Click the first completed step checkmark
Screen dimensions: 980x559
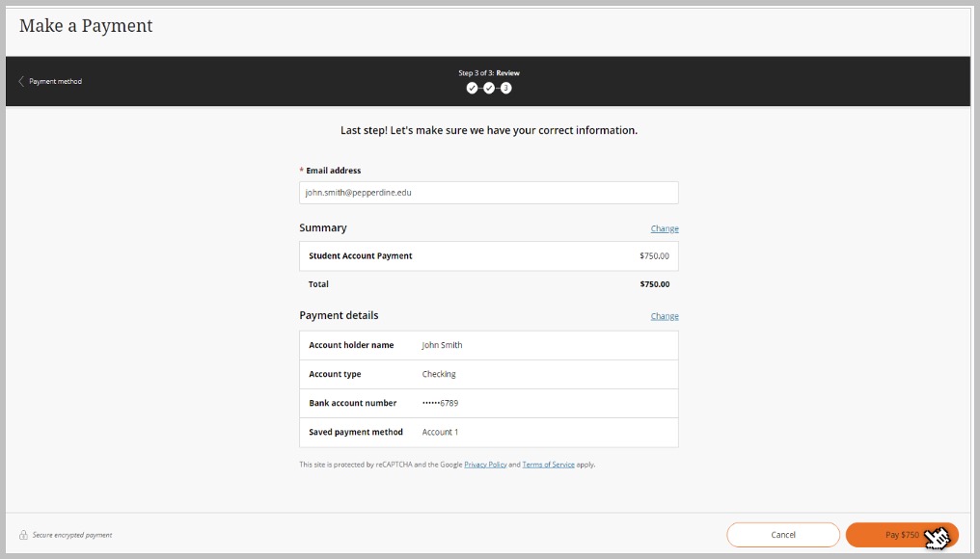[x=472, y=89]
